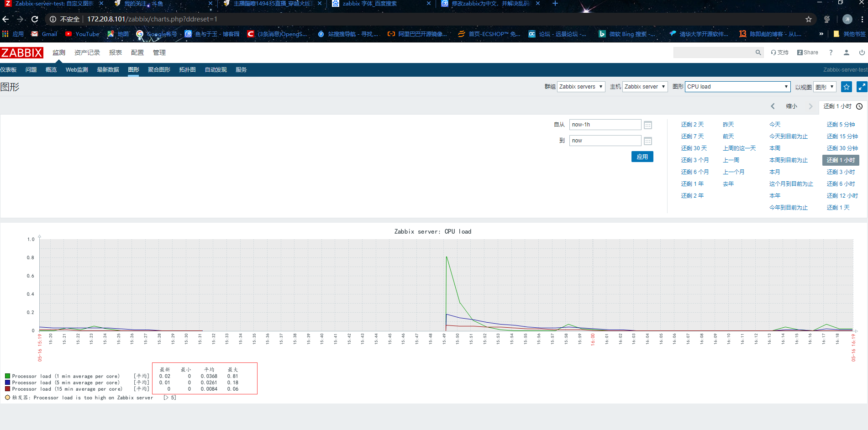Select 今天 today range
The image size is (868, 430).
click(775, 125)
